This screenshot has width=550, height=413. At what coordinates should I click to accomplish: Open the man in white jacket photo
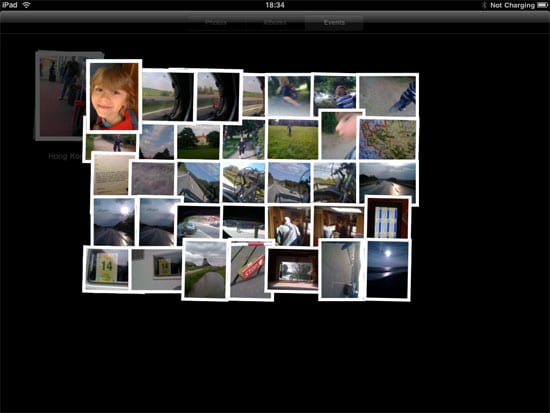click(289, 225)
